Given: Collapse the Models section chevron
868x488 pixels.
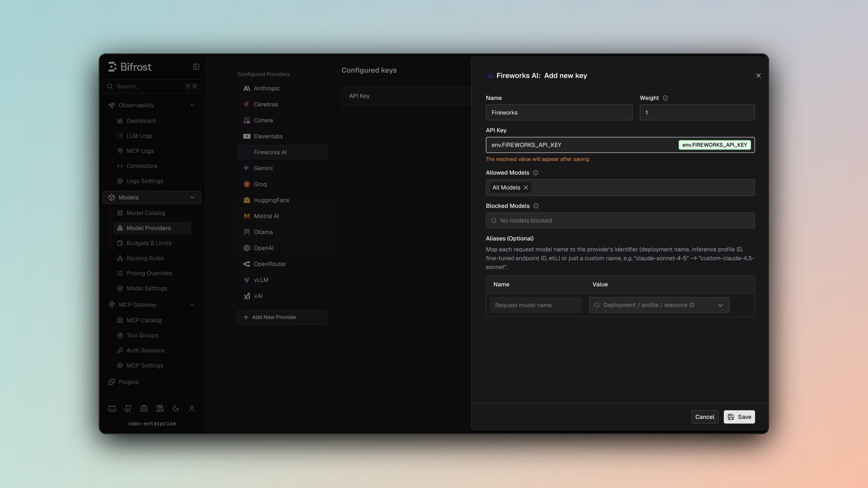Looking at the screenshot, I should (192, 197).
